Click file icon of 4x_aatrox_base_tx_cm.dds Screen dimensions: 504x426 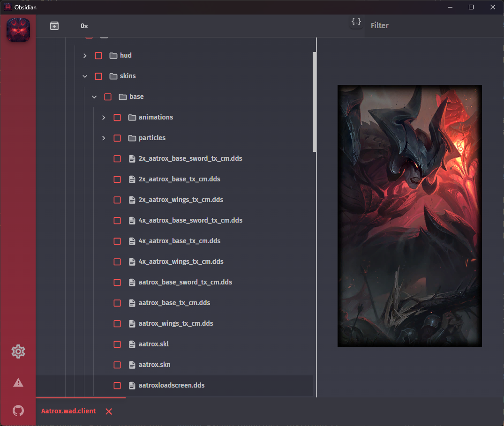point(132,241)
